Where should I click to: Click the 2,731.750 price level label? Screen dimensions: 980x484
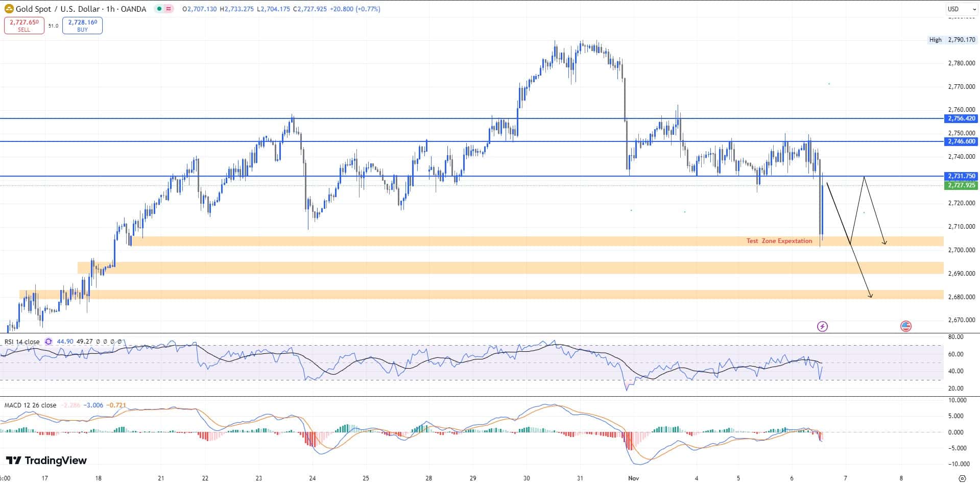click(x=962, y=176)
